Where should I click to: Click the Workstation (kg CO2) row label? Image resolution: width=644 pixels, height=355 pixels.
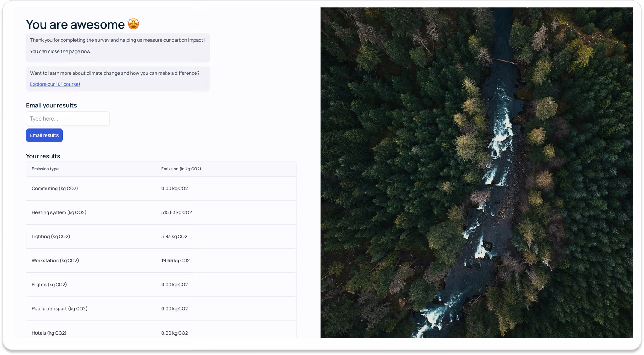pyautogui.click(x=55, y=260)
